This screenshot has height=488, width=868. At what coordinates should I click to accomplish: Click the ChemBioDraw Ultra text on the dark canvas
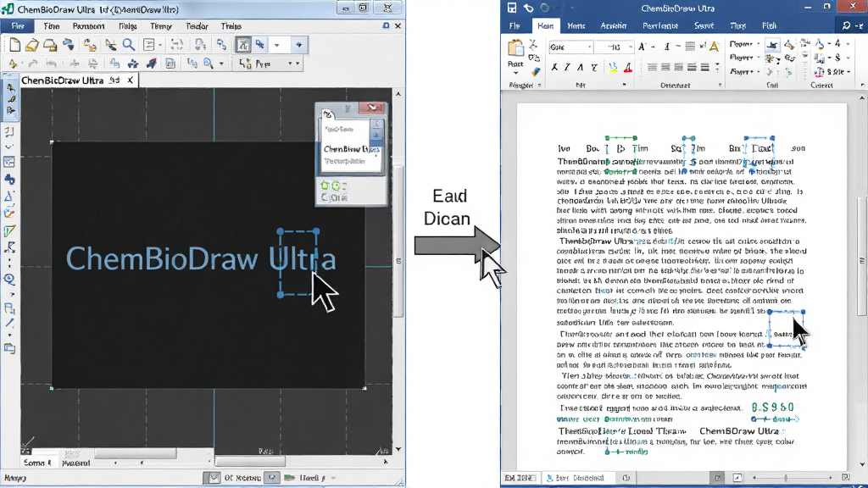click(x=201, y=258)
